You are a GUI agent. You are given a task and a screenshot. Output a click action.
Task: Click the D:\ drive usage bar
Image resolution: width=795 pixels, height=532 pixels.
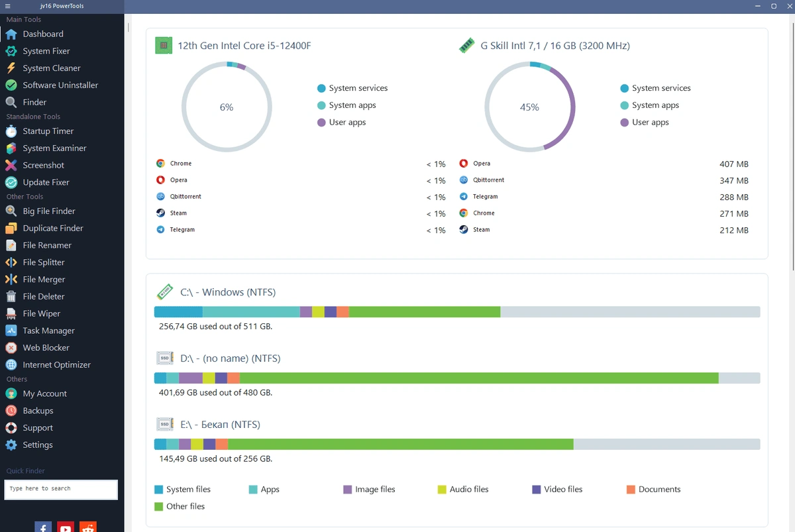coord(457,378)
